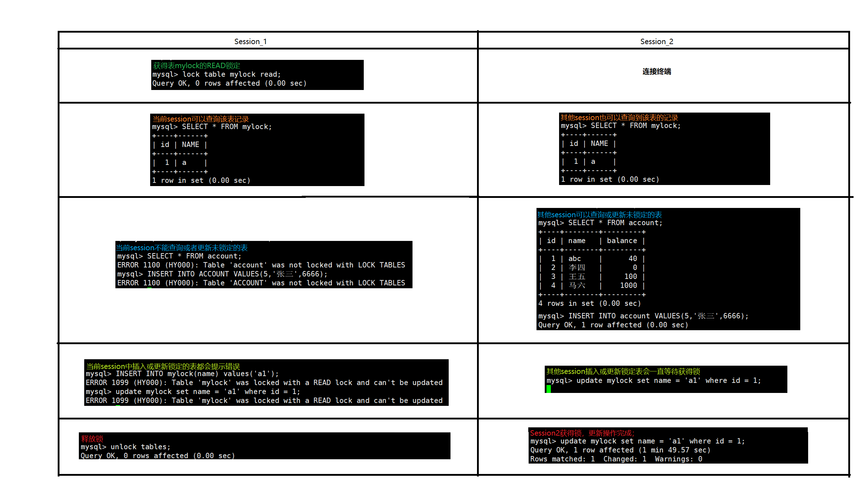Click the green terminal cursor in Session_2
Screen dimensions: 868x503
coord(548,389)
